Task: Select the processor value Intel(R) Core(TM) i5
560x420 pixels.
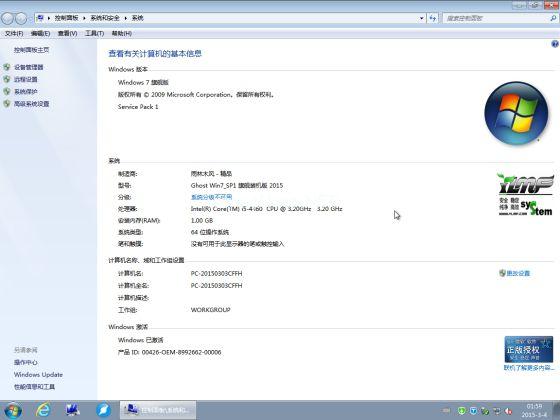Action: [x=266, y=209]
